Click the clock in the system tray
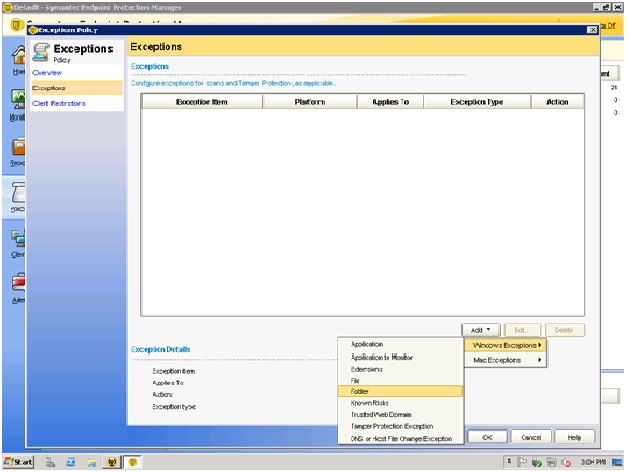Screen dimensions: 628x472 click(593, 462)
